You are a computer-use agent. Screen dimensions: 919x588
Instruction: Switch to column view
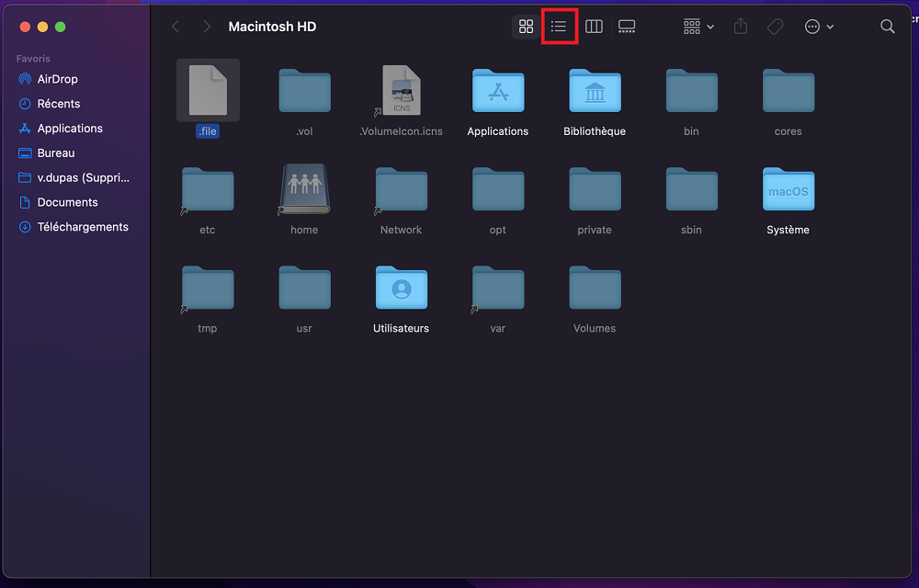[x=594, y=27]
